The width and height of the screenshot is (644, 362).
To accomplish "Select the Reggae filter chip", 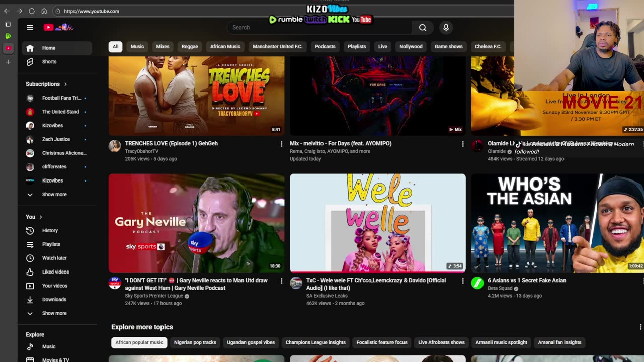I will 190,47.
